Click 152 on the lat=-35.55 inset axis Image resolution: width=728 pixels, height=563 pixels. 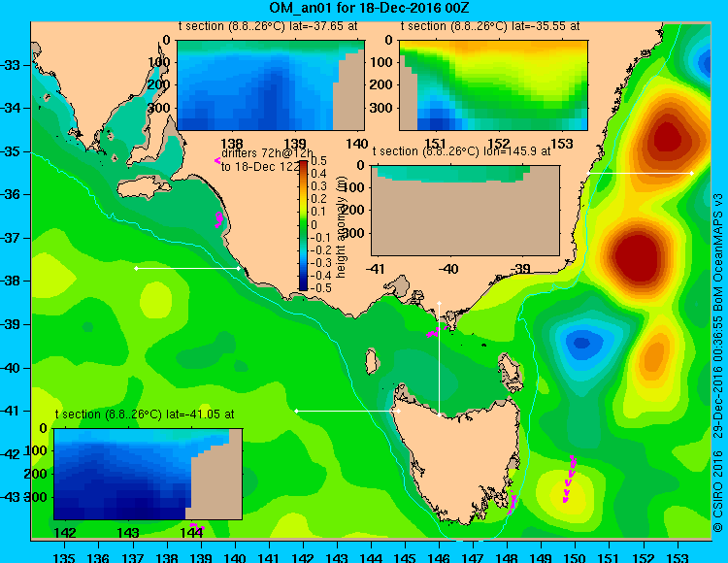499,144
